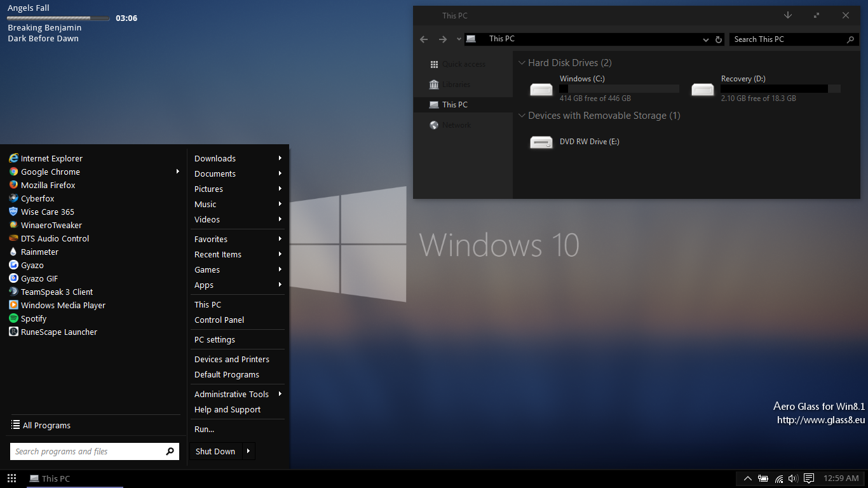Select Libraries in navigation pane

pyautogui.click(x=463, y=85)
